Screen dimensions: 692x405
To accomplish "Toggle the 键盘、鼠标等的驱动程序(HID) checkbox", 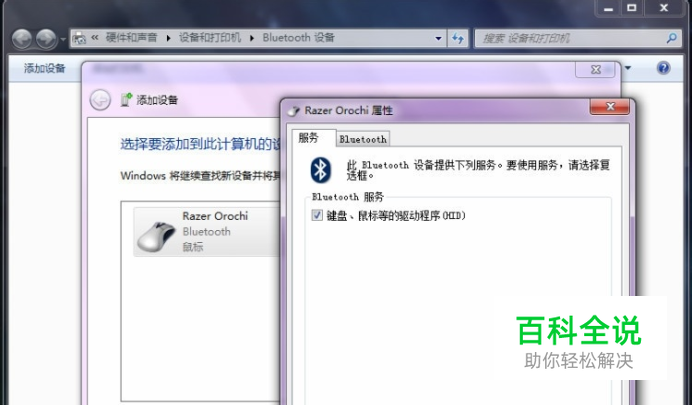I will pos(317,215).
